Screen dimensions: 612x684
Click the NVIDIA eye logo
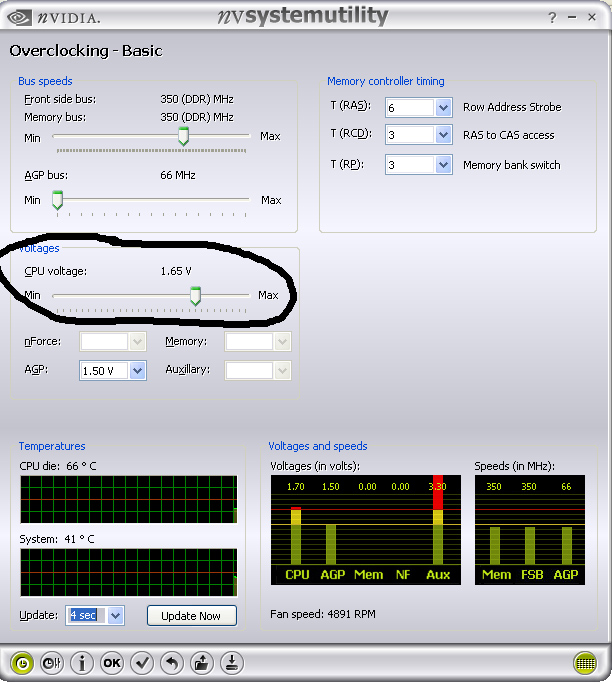tap(19, 17)
